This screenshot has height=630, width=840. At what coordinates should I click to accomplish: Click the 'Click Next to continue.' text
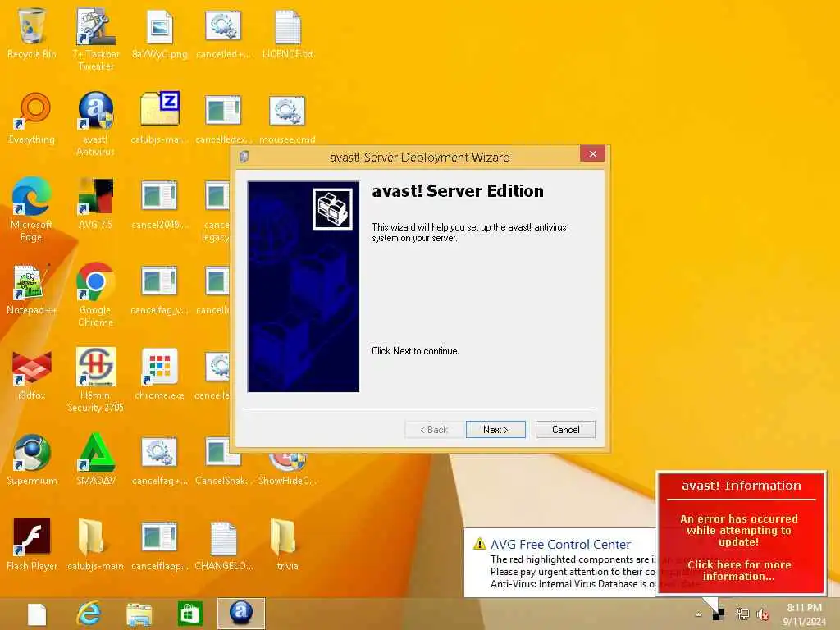pos(415,351)
